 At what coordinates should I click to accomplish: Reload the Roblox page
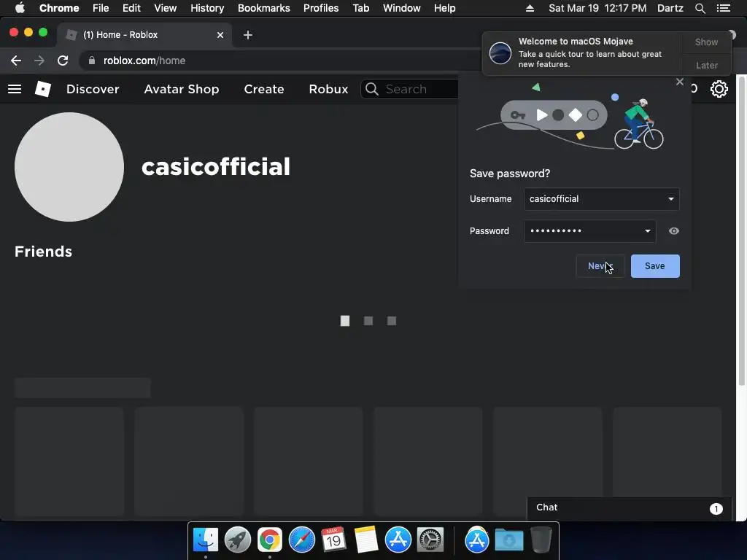coord(63,61)
